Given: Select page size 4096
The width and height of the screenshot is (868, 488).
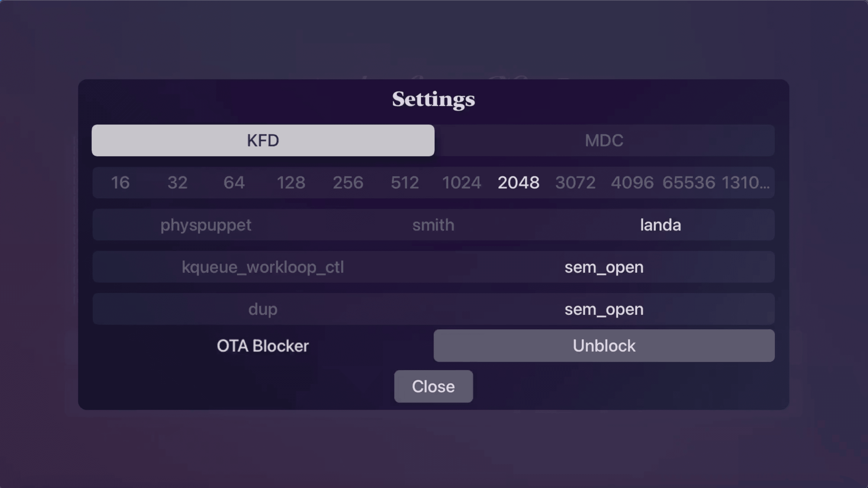Looking at the screenshot, I should [632, 183].
